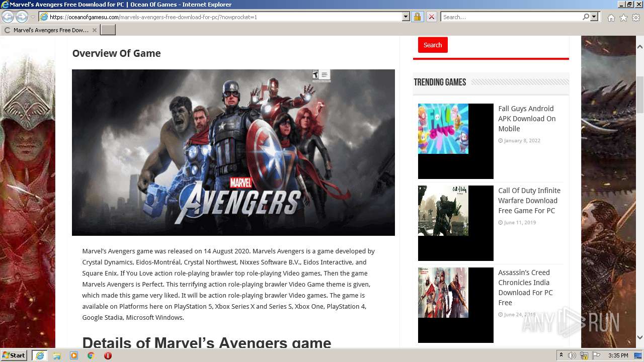This screenshot has width=644, height=362.
Task: Open the security lock report icon
Action: pyautogui.click(x=417, y=17)
